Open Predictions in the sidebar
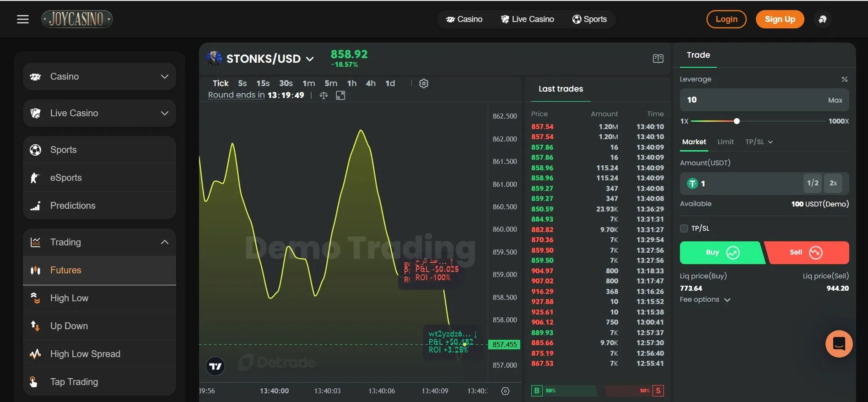This screenshot has height=402, width=868. click(x=99, y=206)
